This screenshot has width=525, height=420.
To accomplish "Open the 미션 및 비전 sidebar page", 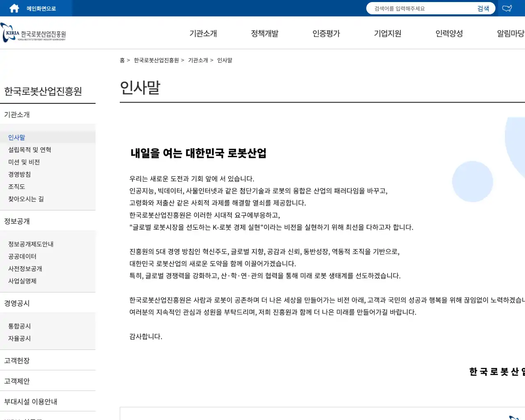I will click(x=23, y=162).
